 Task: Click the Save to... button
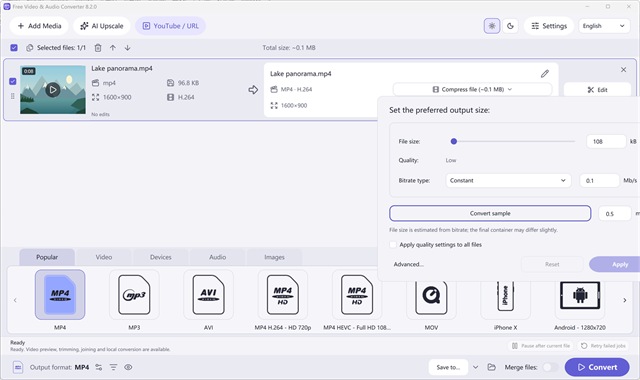(x=448, y=367)
